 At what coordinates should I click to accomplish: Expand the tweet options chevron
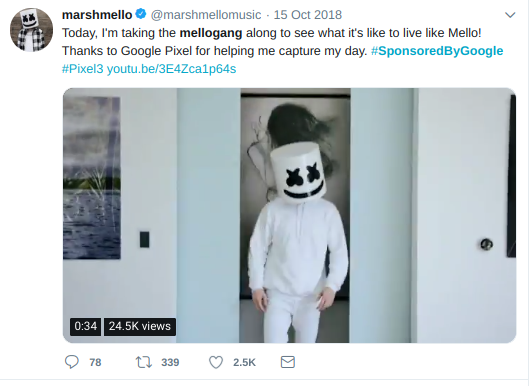point(510,15)
